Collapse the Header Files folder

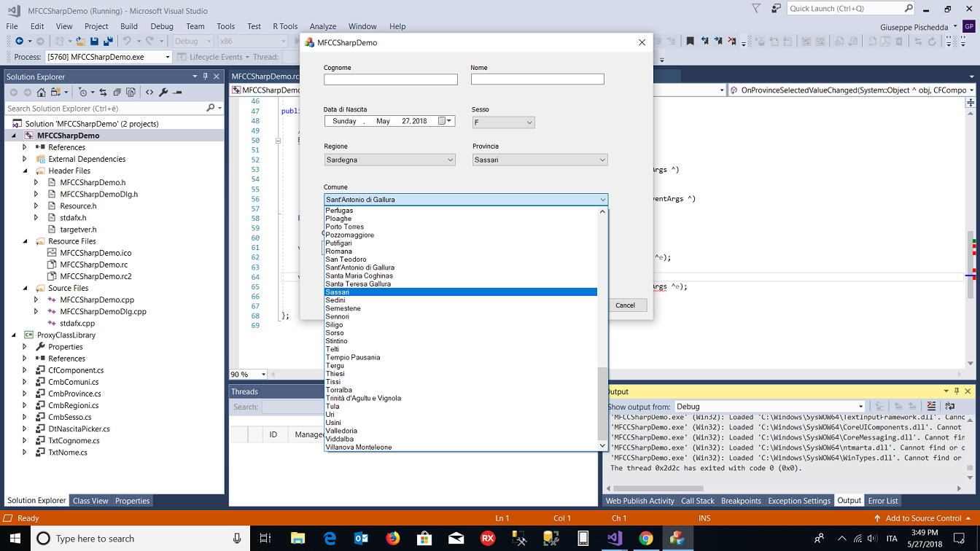(x=24, y=171)
